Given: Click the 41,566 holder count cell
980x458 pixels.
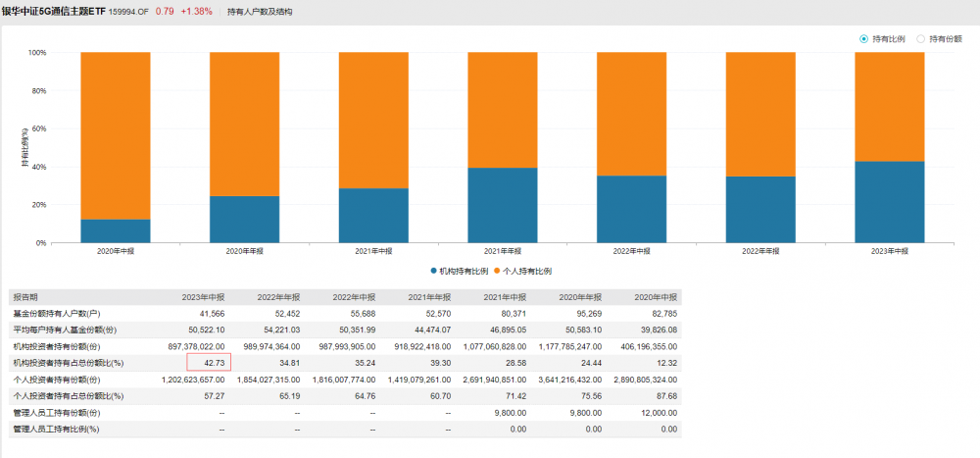Looking at the screenshot, I should pyautogui.click(x=213, y=314).
